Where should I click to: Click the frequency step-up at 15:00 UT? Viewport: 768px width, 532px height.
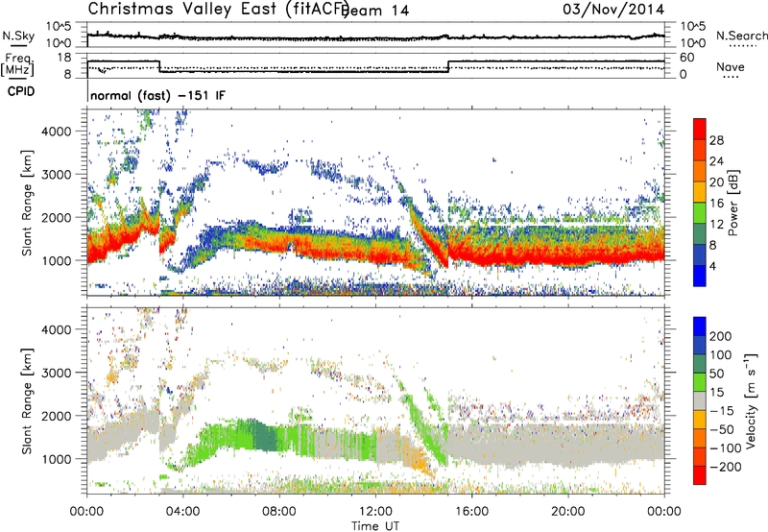448,66
